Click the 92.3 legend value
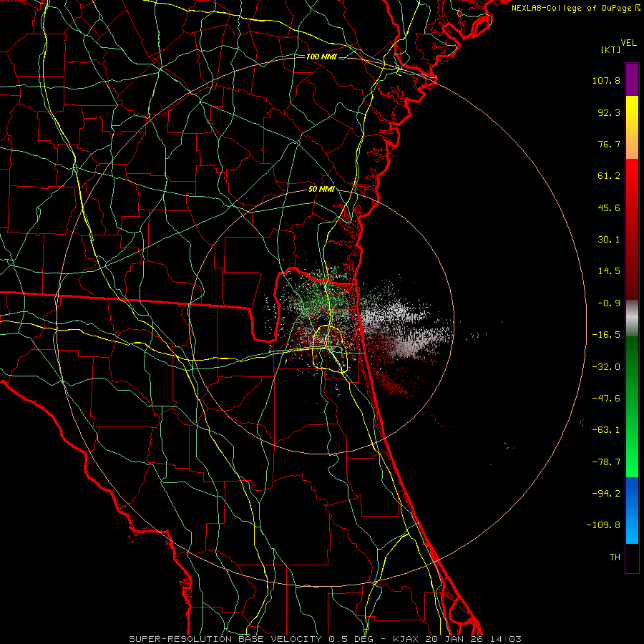 tap(609, 112)
